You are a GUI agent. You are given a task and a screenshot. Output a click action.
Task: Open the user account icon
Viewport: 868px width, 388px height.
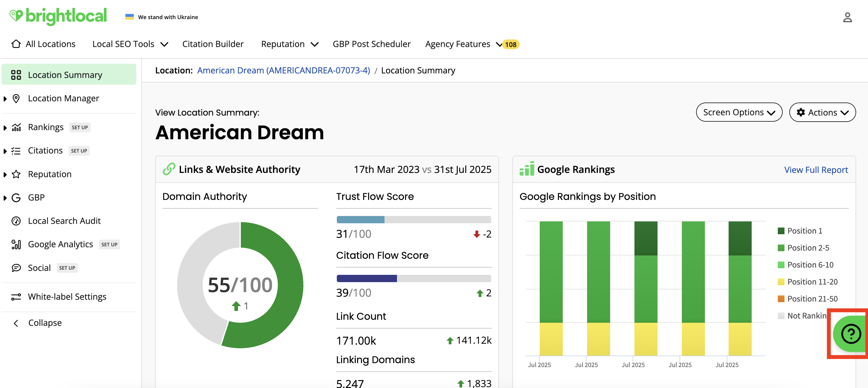click(x=847, y=17)
